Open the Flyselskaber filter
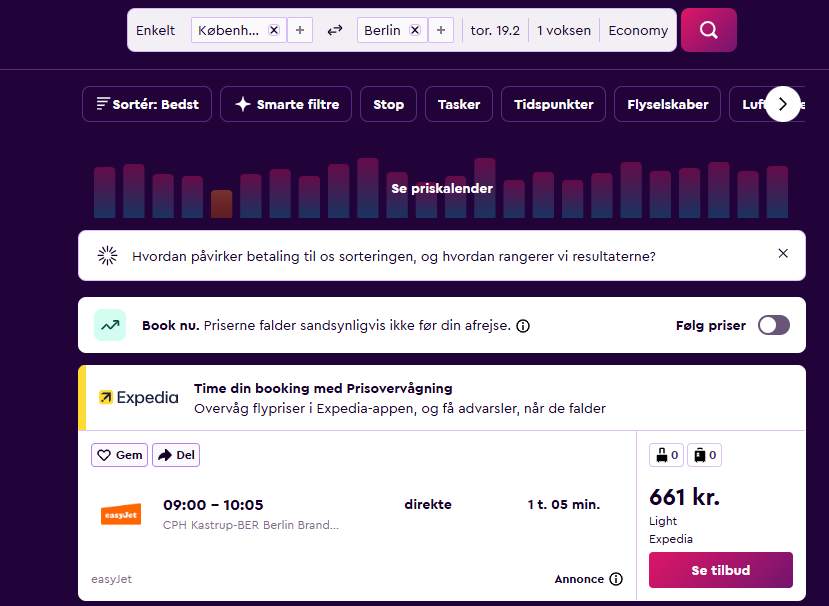The image size is (829, 606). [x=667, y=104]
